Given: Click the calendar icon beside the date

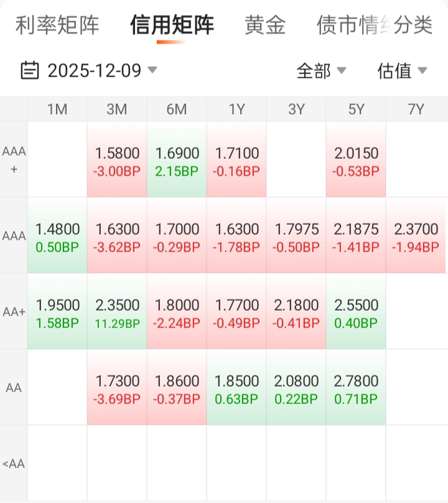Looking at the screenshot, I should [x=29, y=70].
